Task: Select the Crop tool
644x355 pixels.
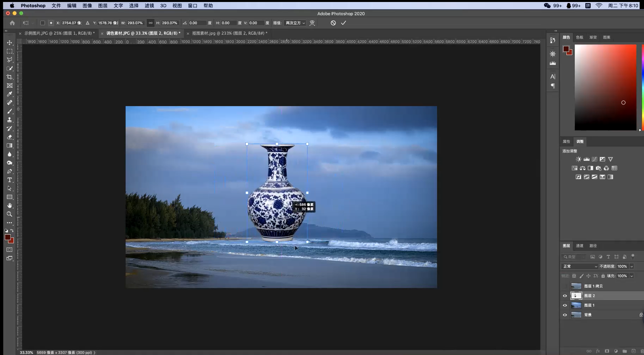Action: (x=10, y=77)
